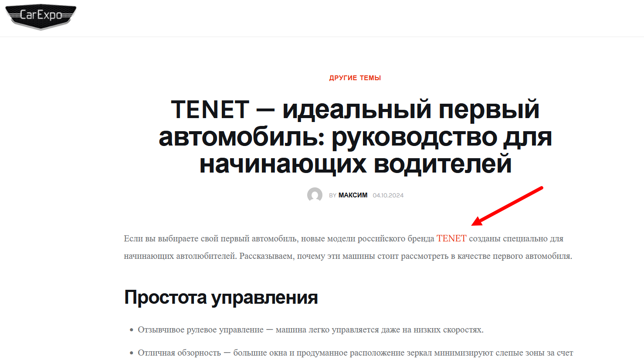Open the 'ДРУГИЕ ТЕМЫ' category link

(x=355, y=78)
